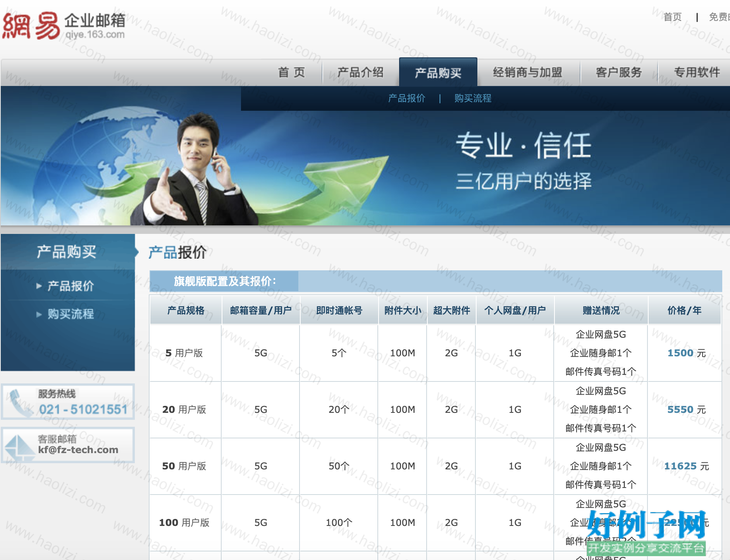730x560 pixels.
Task: Click the hotline number 021-51021551
Action: click(x=83, y=409)
